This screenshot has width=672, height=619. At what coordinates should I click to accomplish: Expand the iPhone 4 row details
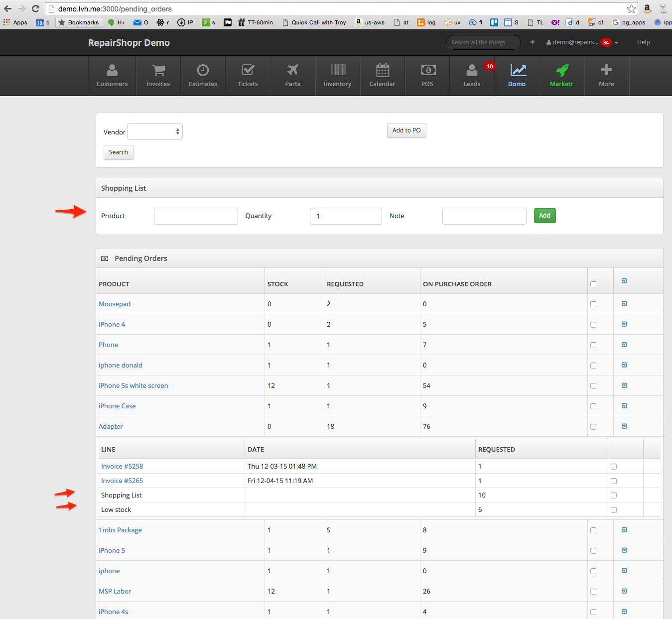coord(624,324)
